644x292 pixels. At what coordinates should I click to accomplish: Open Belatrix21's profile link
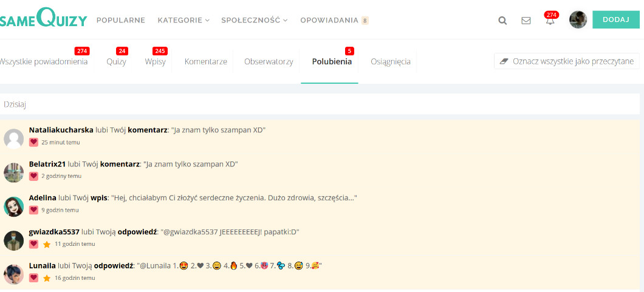[x=47, y=164]
